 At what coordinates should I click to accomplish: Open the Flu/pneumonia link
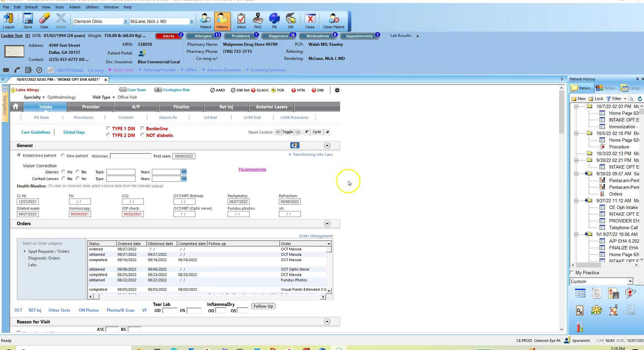point(252,170)
